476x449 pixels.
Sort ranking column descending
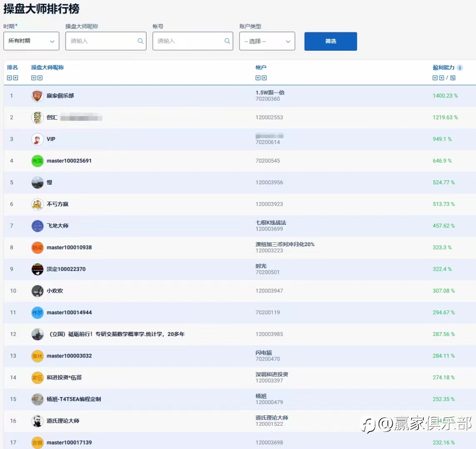[10, 78]
